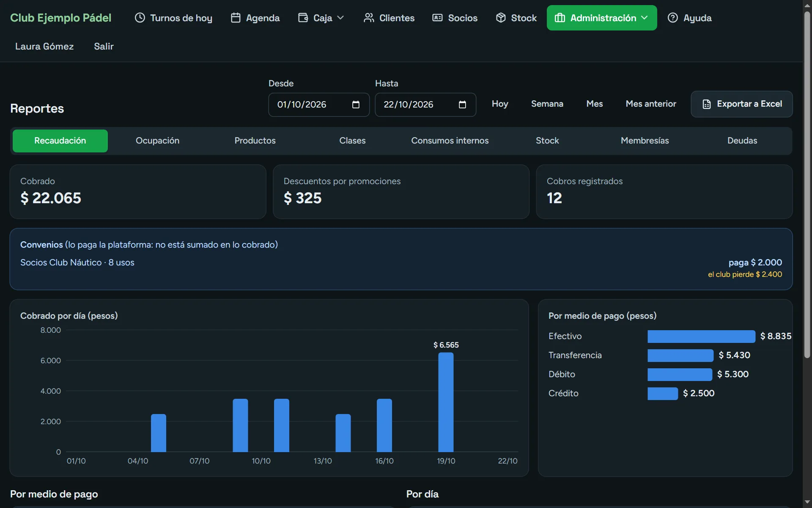Expand the Caja dropdown menu
Viewport: 812px width, 508px height.
click(321, 18)
